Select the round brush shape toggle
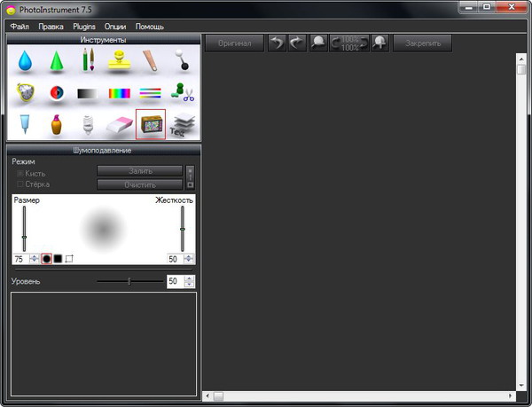The height and width of the screenshot is (407, 532). pyautogui.click(x=46, y=259)
